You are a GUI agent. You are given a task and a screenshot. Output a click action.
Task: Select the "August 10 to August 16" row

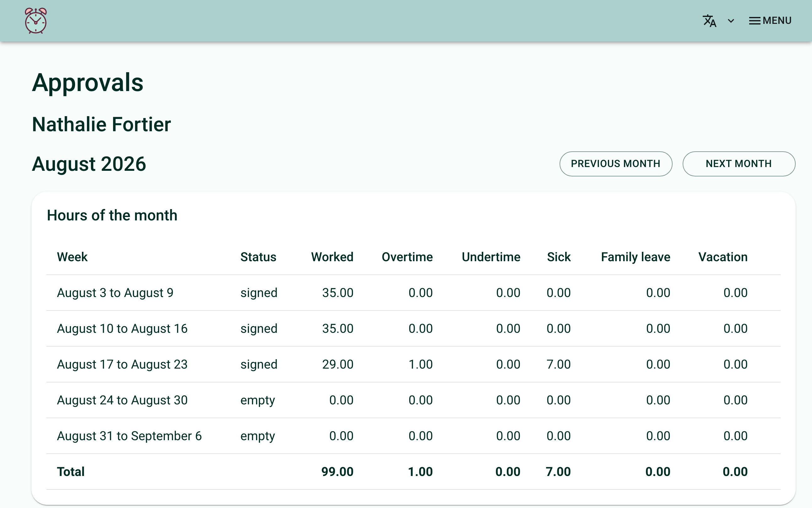[413, 329]
